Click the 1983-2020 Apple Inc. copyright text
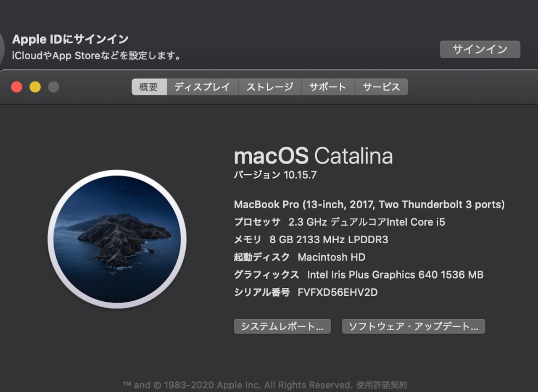This screenshot has height=392, width=538. click(237, 385)
